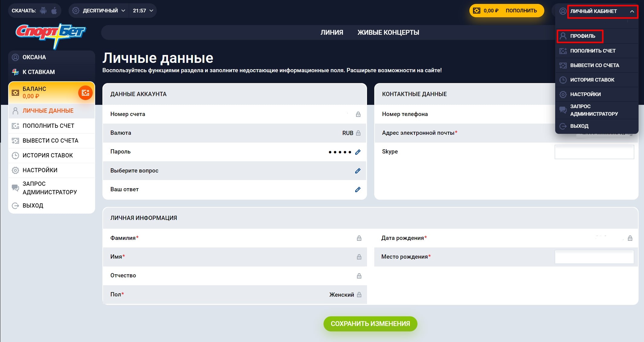The height and width of the screenshot is (342, 644).
Task: Click the Skype input field
Action: (594, 152)
